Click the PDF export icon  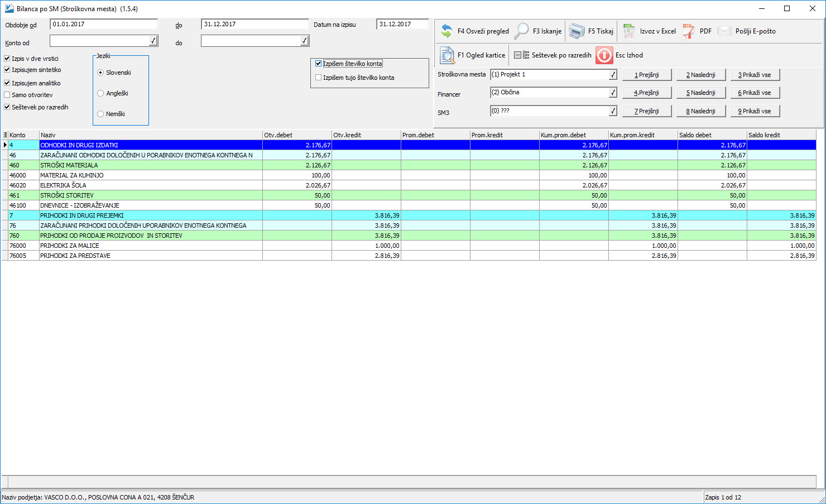pos(689,31)
